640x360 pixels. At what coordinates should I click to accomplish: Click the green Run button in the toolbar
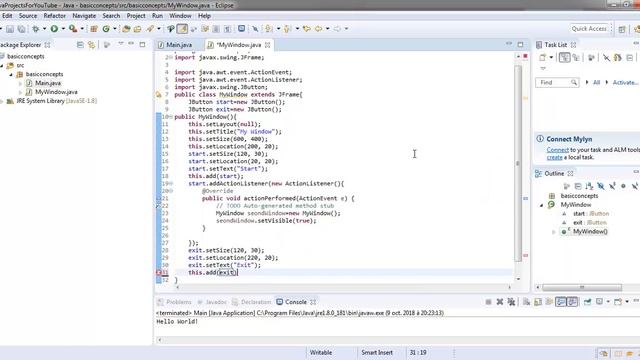click(54, 29)
